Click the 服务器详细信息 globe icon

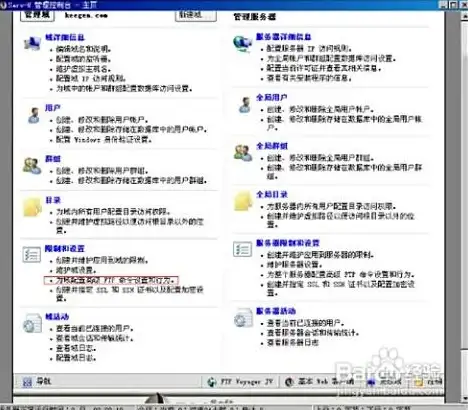click(x=242, y=44)
